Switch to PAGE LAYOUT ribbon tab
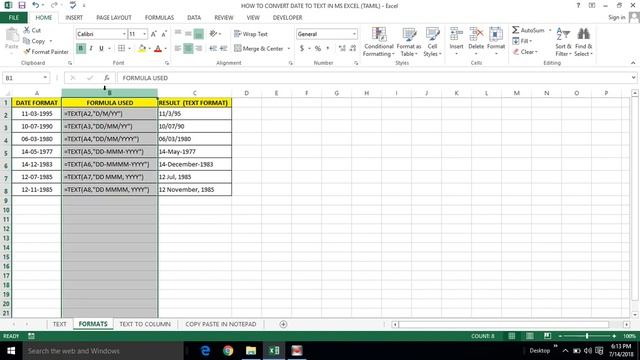This screenshot has width=640, height=360. pyautogui.click(x=114, y=18)
